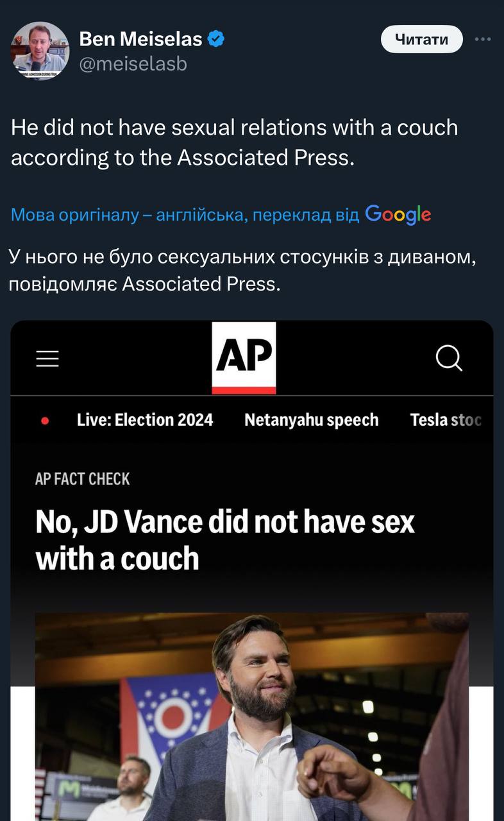504x821 pixels.
Task: Tap the AP search magnifier icon
Action: [449, 358]
